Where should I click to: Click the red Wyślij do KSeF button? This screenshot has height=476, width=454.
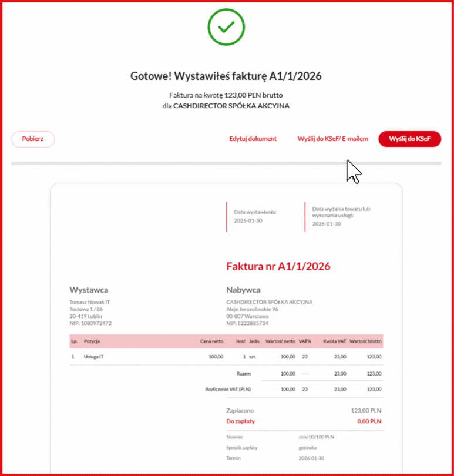tap(410, 139)
